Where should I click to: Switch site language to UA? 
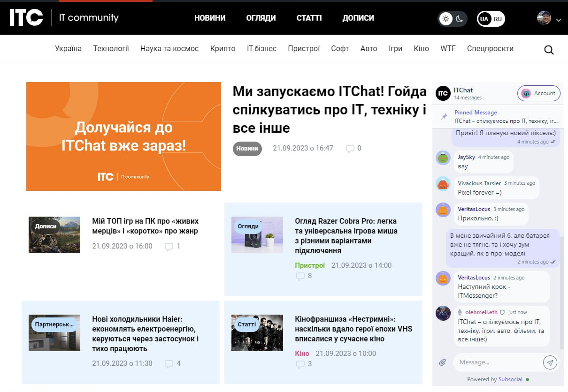pyautogui.click(x=484, y=19)
